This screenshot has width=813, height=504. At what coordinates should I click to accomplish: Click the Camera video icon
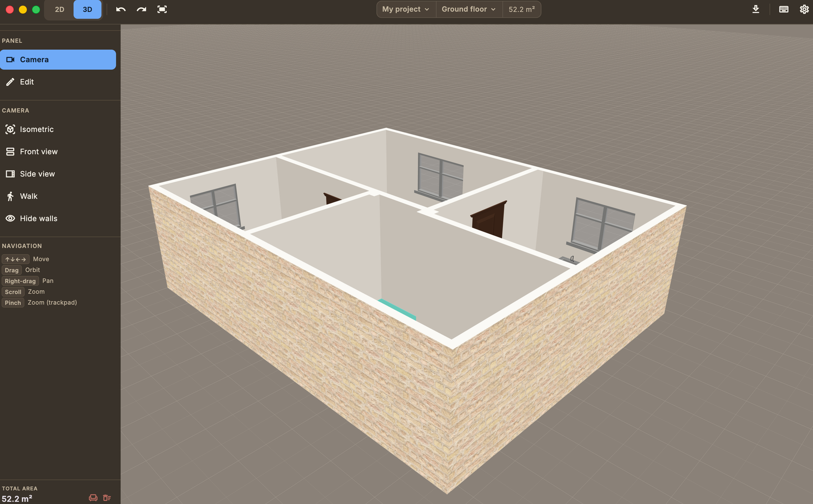pyautogui.click(x=10, y=59)
